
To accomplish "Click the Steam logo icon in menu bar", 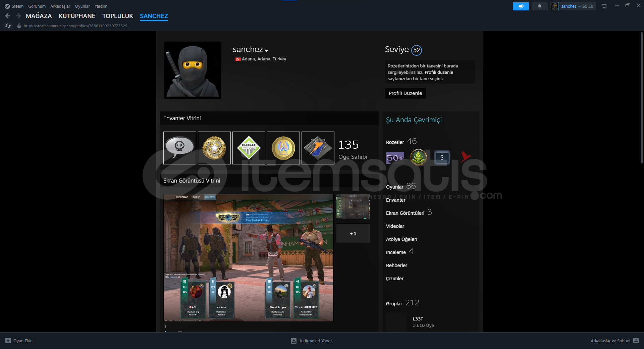I will coord(7,6).
